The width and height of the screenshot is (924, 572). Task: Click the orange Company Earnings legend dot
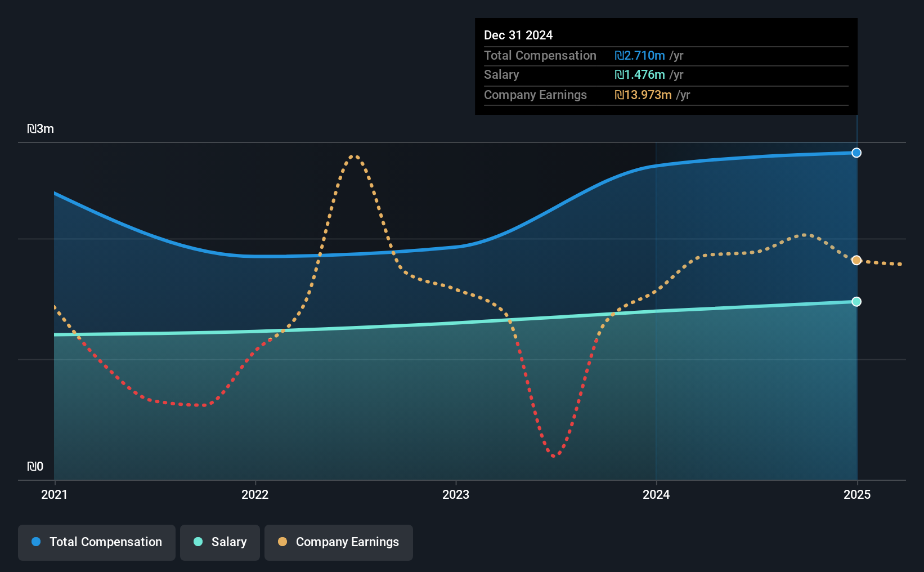(x=282, y=542)
